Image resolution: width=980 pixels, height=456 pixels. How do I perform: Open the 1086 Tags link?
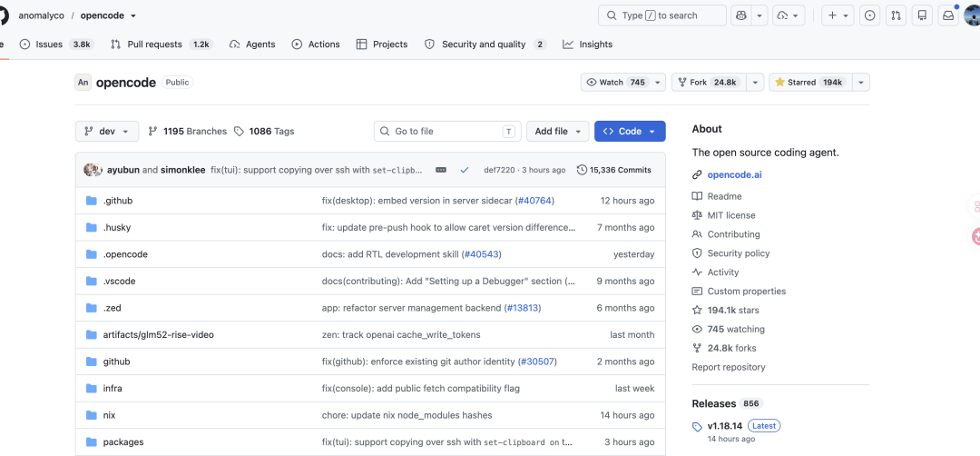264,132
